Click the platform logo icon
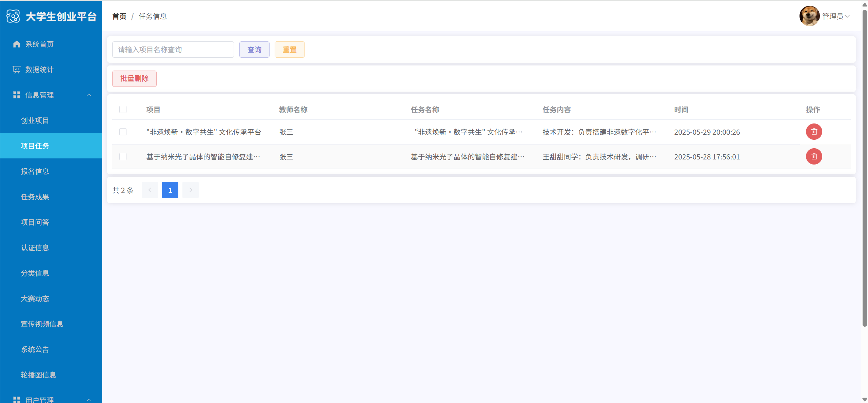868x403 pixels. pyautogui.click(x=13, y=16)
